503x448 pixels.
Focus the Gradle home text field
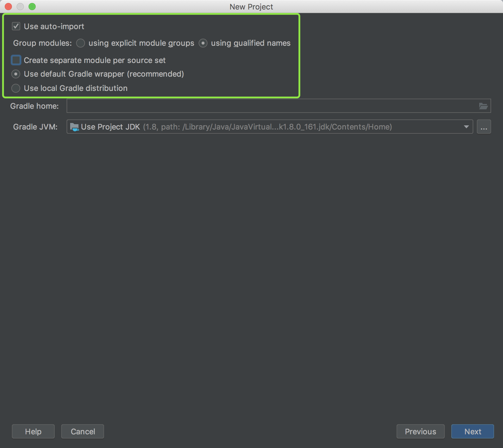[x=271, y=106]
